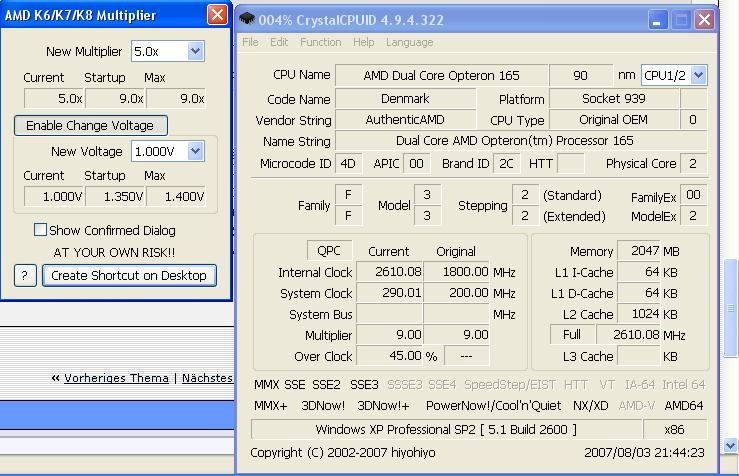Click the Brand ID value 2C

506,164
